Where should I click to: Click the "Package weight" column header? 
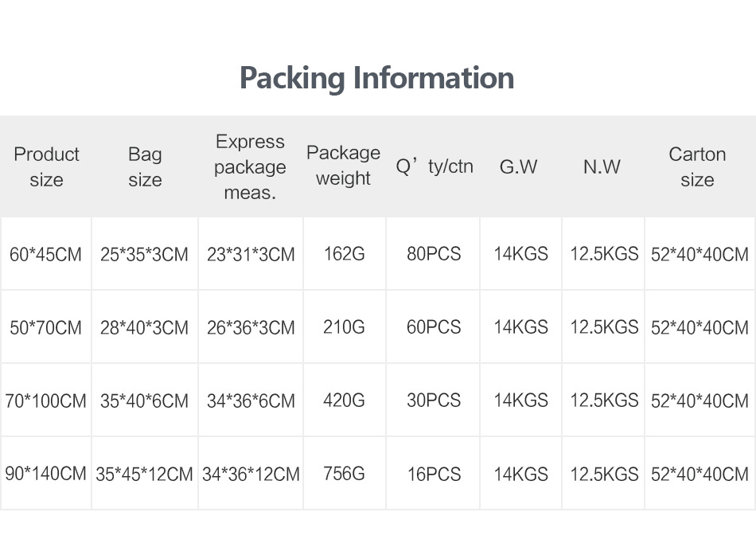tap(343, 166)
